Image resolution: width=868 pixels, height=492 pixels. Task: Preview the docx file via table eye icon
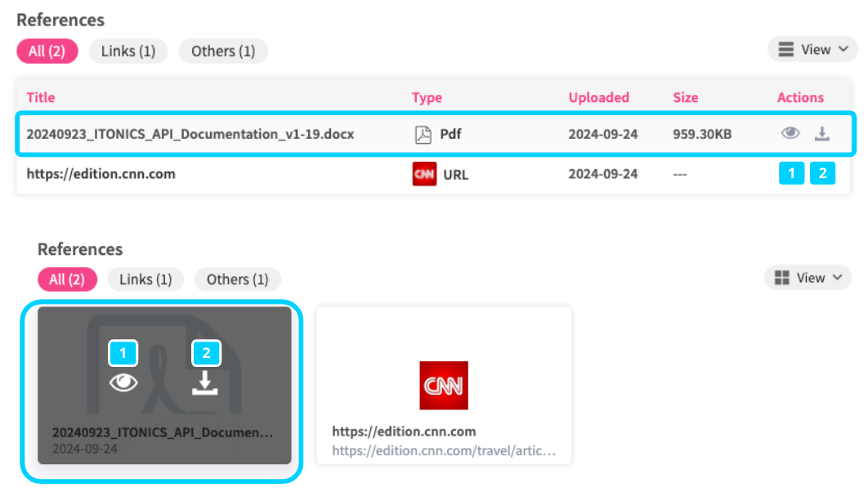point(790,133)
